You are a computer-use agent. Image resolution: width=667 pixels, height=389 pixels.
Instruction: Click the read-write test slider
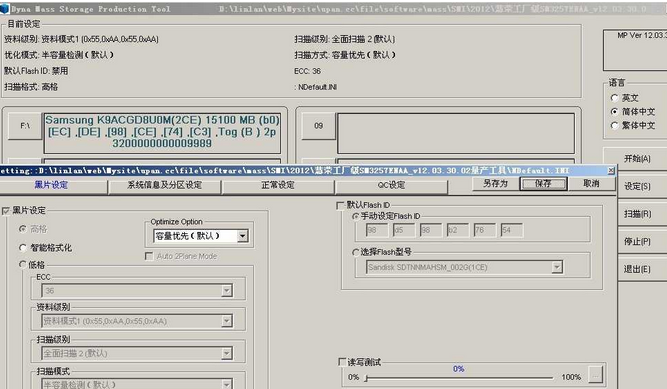pos(459,378)
